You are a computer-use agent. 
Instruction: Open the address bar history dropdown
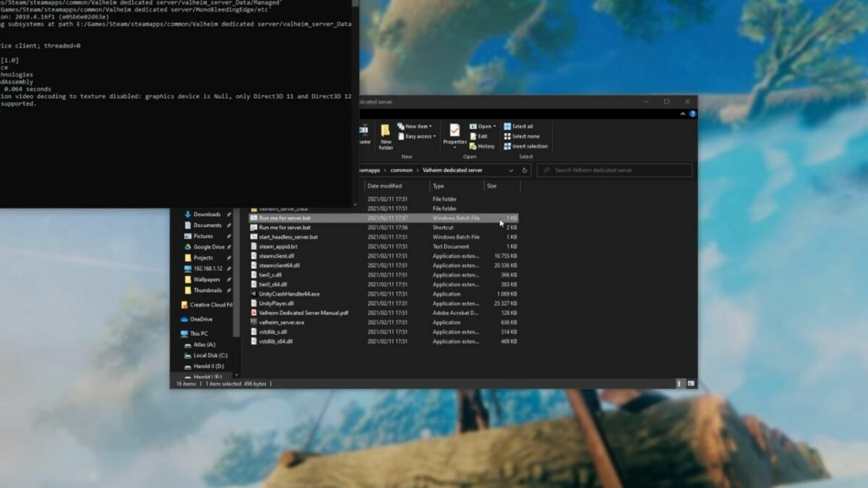(511, 170)
